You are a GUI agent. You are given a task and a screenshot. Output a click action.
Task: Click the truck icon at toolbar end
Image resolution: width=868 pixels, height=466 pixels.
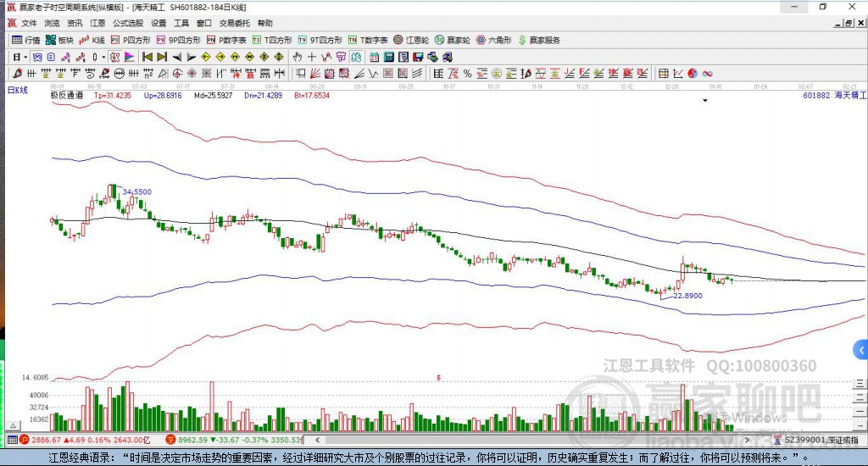tap(447, 57)
